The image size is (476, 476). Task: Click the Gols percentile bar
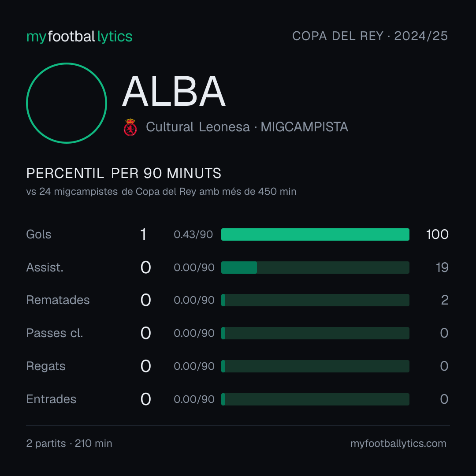coord(315,234)
